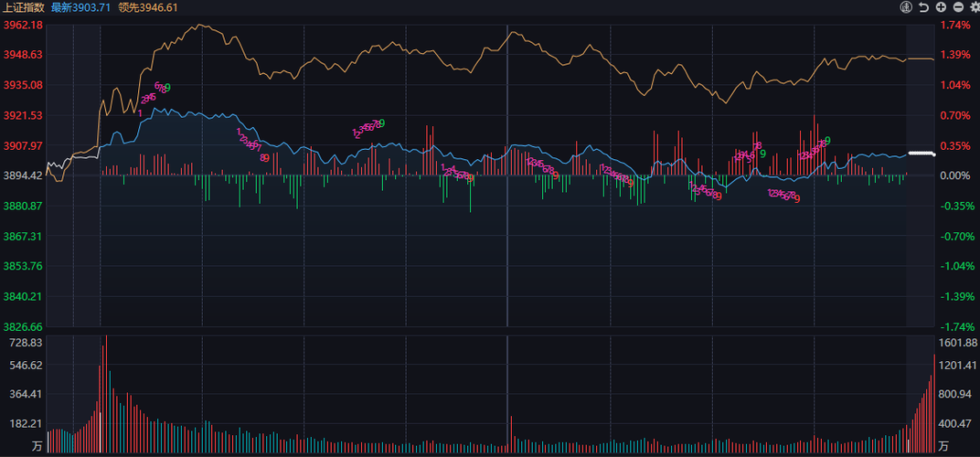Click the red 0.35% axis label
Screen dimensions: 980x457
(956, 145)
